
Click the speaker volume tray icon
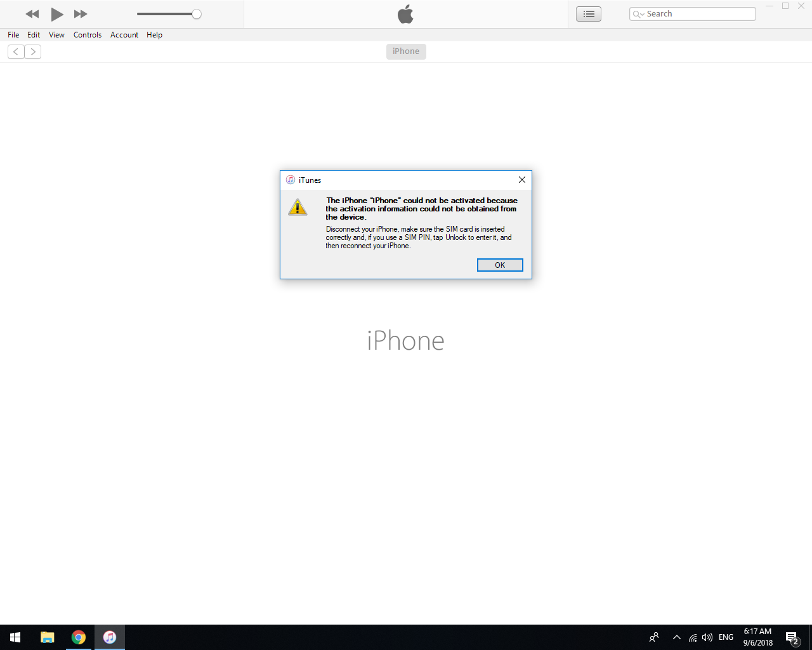pos(707,637)
